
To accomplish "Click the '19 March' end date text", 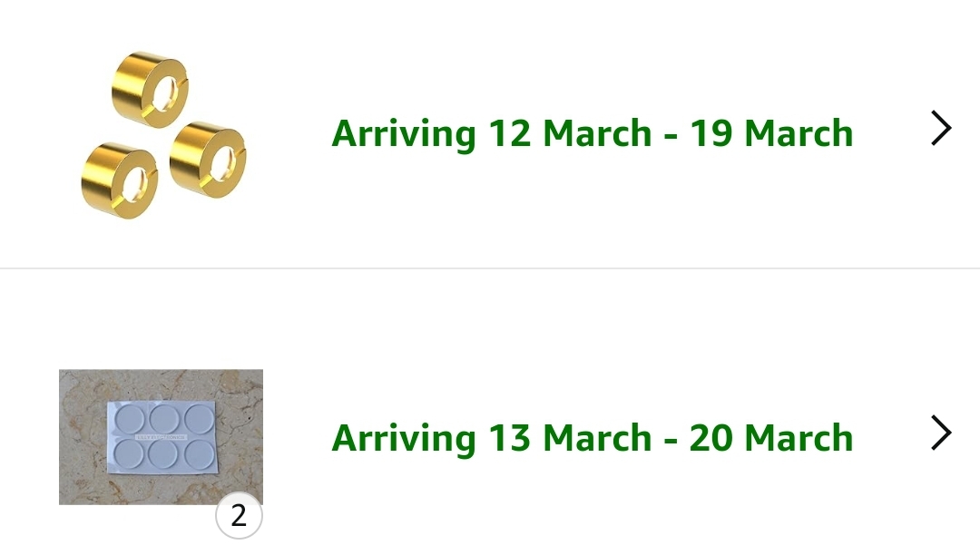I will coord(771,133).
